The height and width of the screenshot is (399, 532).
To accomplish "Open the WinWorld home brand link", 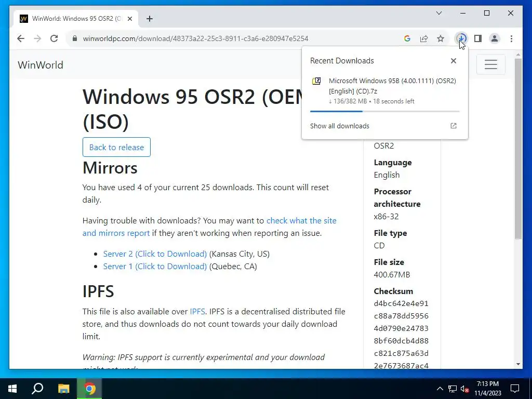I will [41, 65].
